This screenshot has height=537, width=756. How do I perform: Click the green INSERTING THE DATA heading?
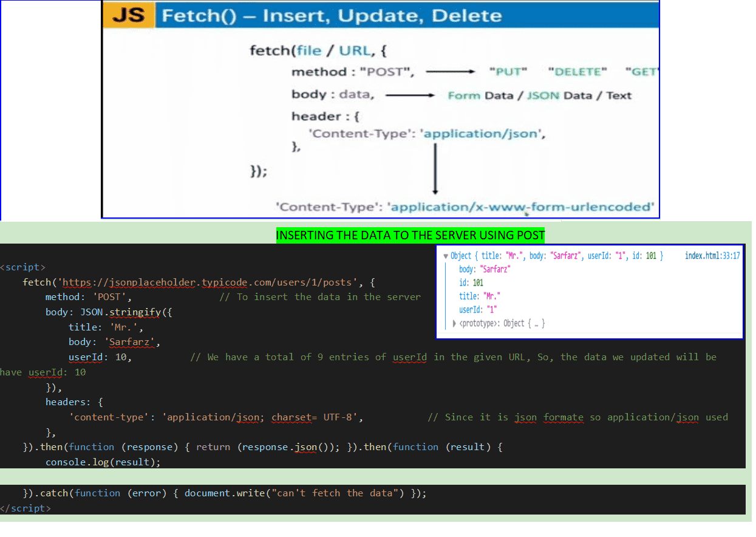pyautogui.click(x=410, y=236)
